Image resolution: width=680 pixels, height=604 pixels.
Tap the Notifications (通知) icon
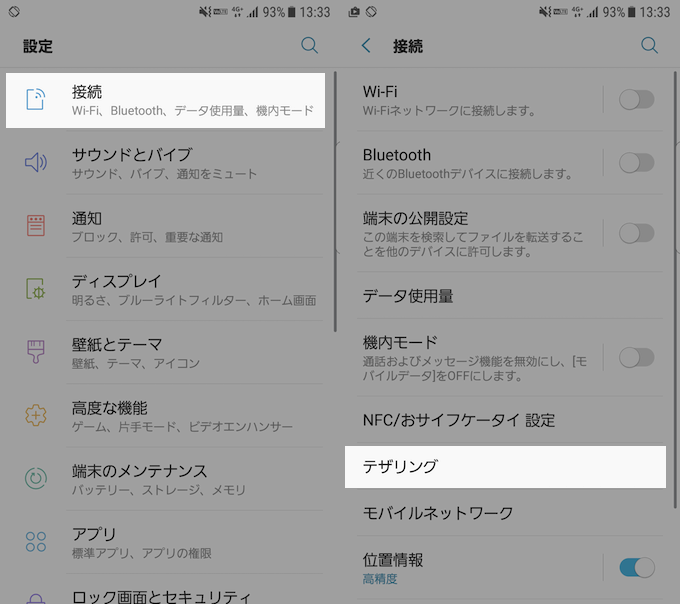(x=36, y=226)
